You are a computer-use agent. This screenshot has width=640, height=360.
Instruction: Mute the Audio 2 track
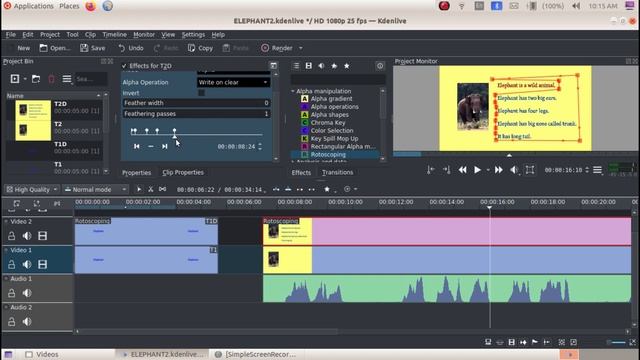pyautogui.click(x=27, y=321)
